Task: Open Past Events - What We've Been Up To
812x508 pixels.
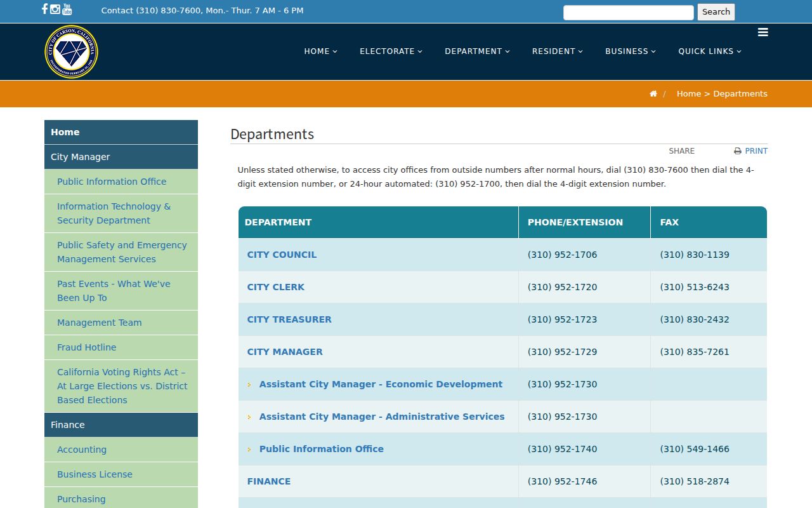Action: point(121,291)
